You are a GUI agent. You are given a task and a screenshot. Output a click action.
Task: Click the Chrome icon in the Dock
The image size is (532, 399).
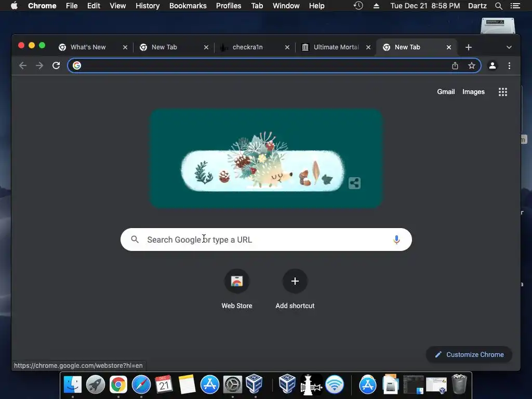pos(118,384)
